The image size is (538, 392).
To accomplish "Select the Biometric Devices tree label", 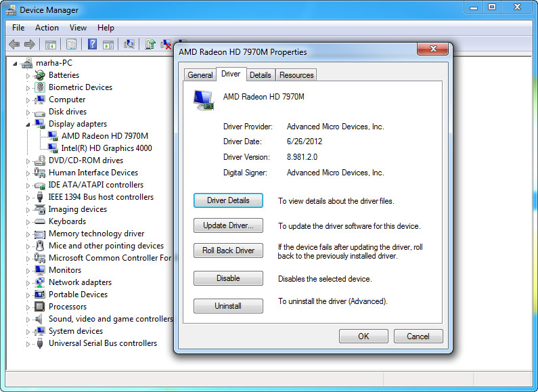I will click(x=81, y=87).
